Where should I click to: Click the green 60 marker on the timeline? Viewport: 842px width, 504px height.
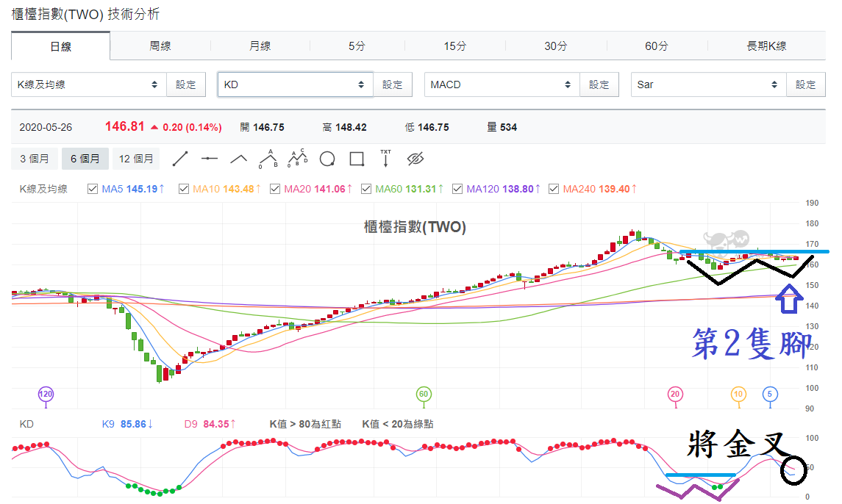(424, 395)
